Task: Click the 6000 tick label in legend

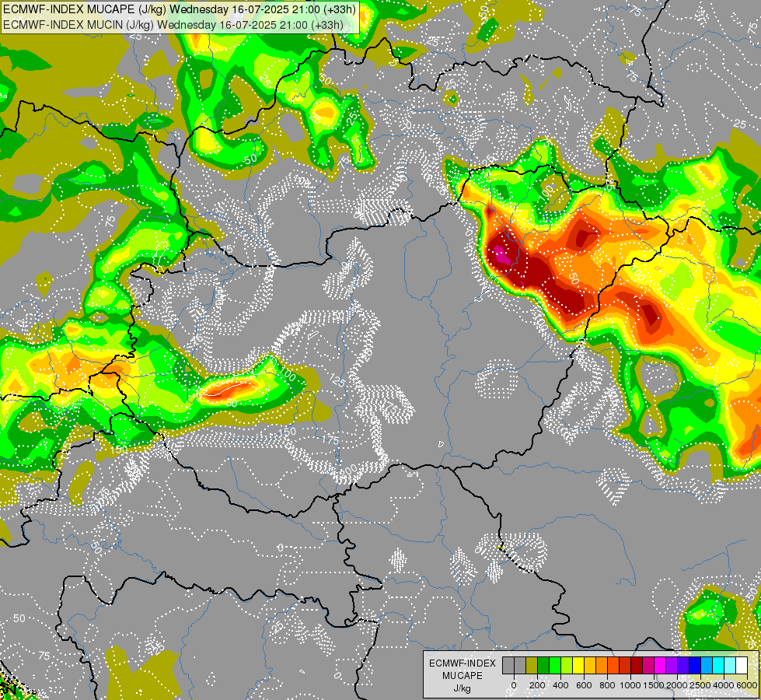Action: click(x=747, y=685)
